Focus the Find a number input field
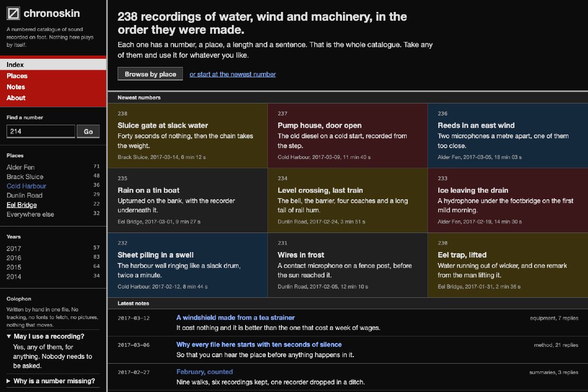Screen dimensions: 588x392 (41, 131)
